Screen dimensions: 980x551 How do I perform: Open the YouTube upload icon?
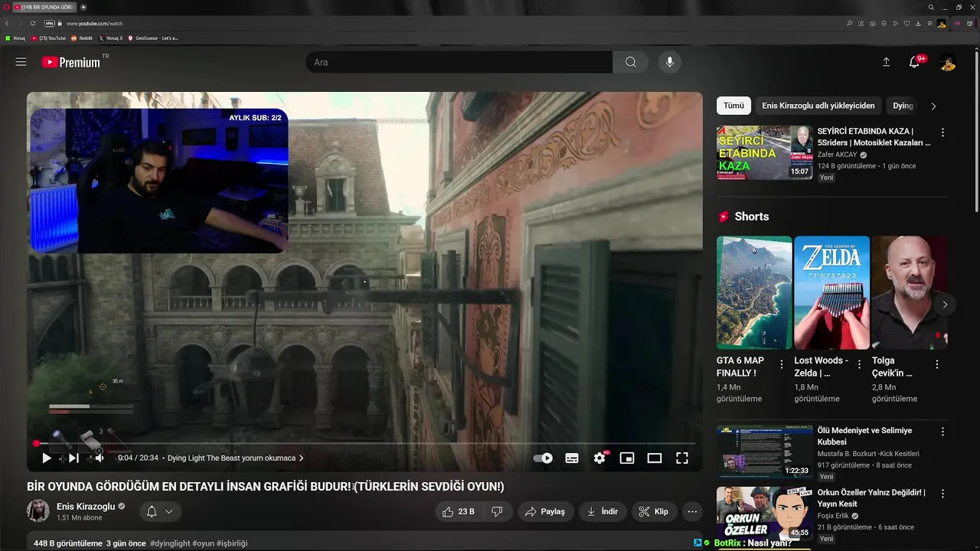[x=886, y=62]
